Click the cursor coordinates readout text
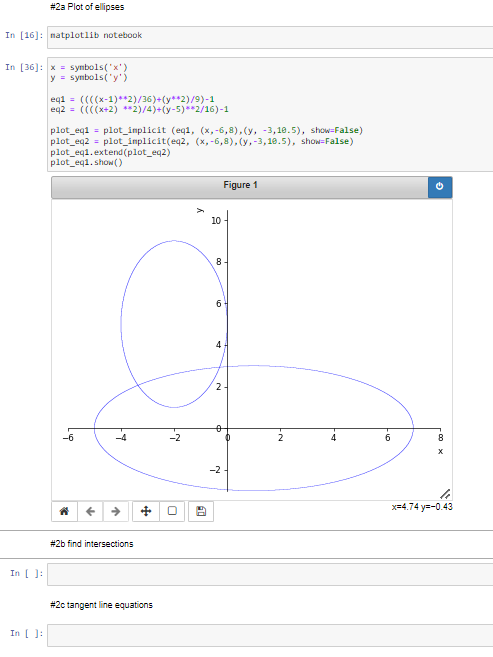 [x=422, y=507]
